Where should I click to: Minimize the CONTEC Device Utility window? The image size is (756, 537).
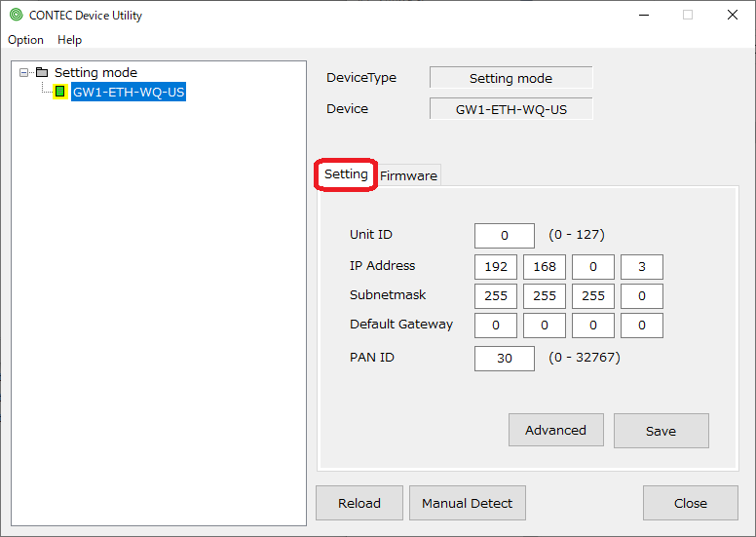644,15
